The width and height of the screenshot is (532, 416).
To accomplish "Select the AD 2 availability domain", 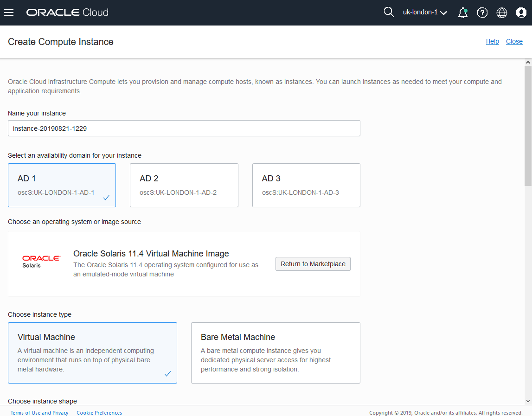I will click(184, 185).
